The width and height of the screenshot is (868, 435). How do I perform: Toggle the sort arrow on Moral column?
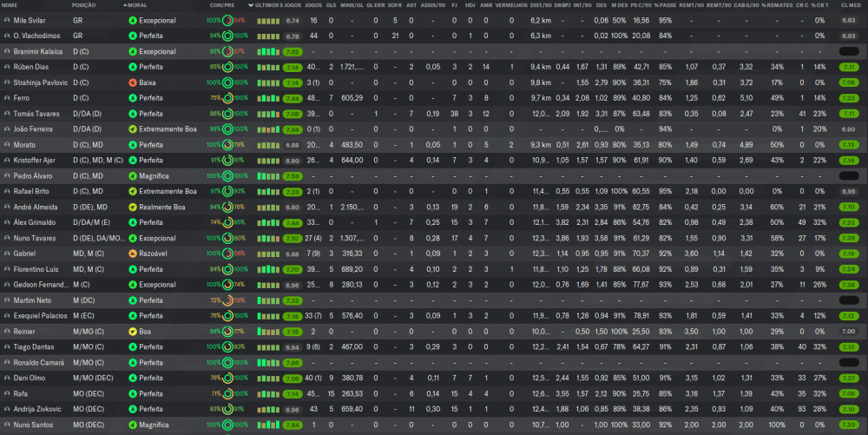coord(124,5)
